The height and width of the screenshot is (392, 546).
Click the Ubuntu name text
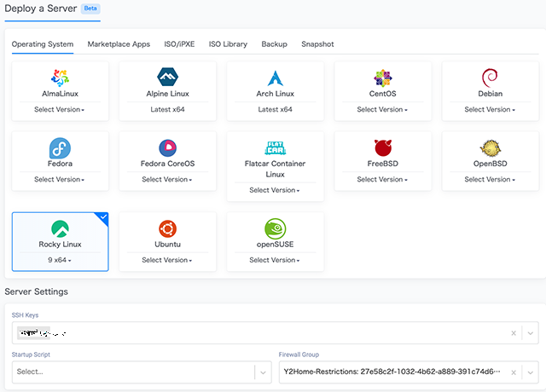click(x=167, y=245)
